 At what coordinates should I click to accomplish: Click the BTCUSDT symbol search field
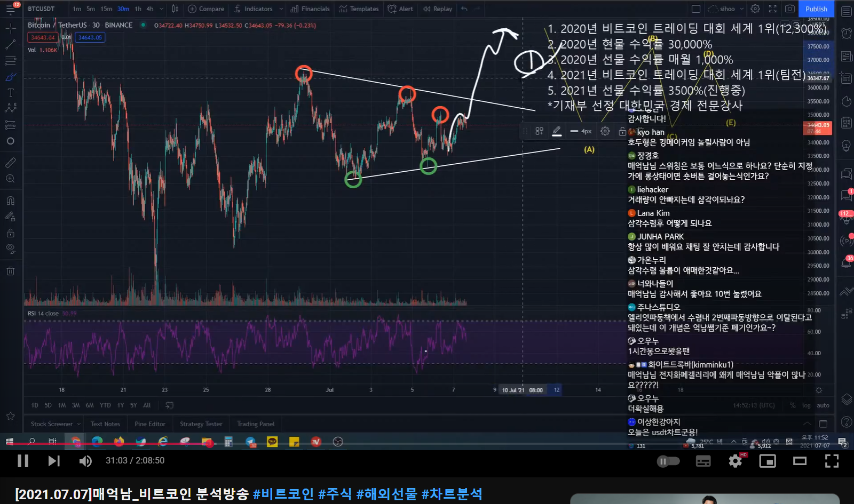click(42, 9)
